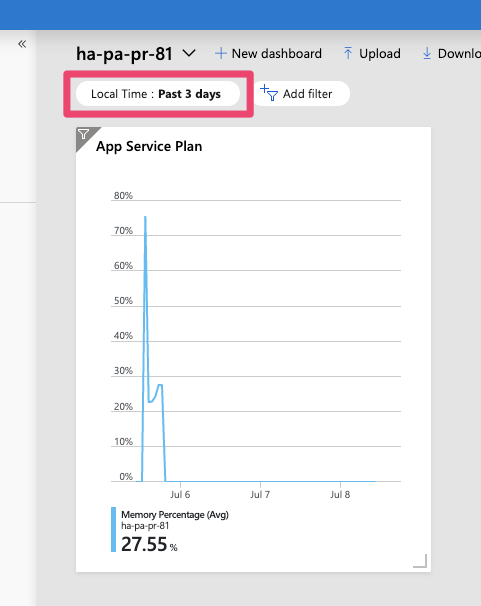Click the ha-pa-pr-81 dashboard title
This screenshot has width=481, height=606.
click(x=124, y=53)
